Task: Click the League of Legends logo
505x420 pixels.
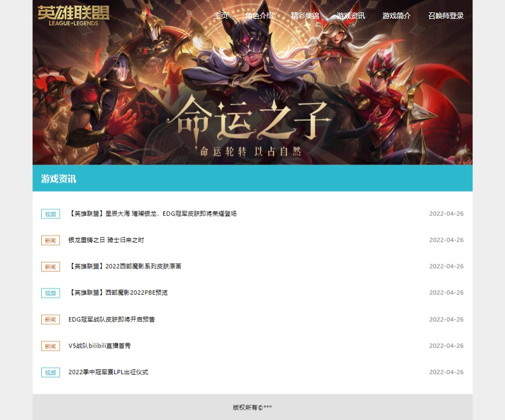Action: click(74, 15)
